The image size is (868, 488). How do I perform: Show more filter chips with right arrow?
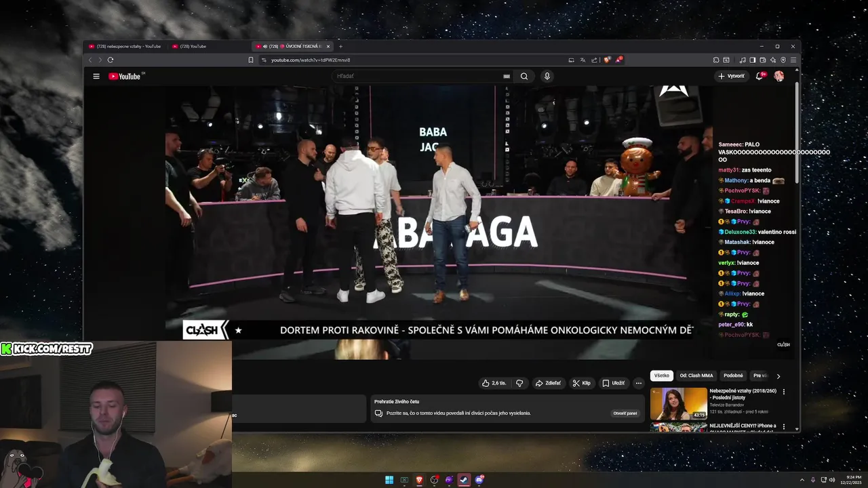[778, 376]
